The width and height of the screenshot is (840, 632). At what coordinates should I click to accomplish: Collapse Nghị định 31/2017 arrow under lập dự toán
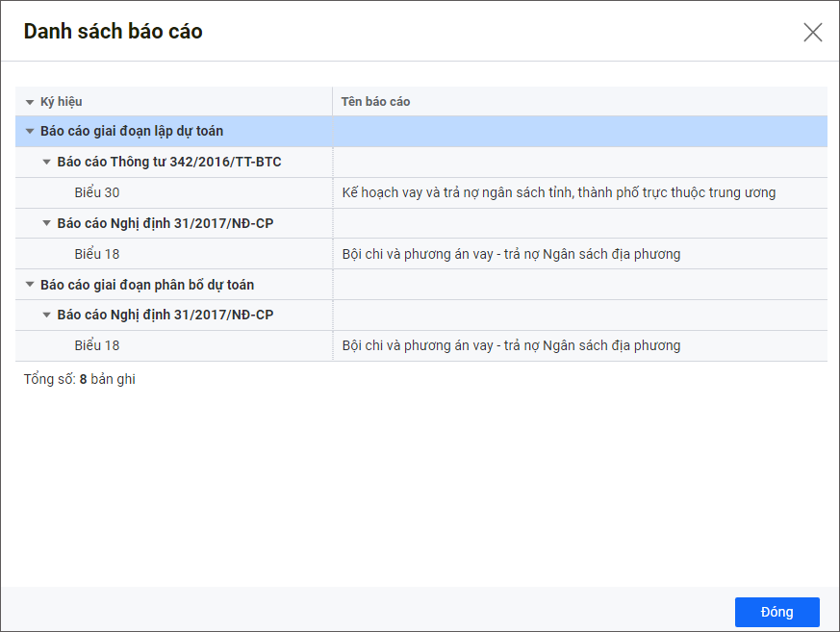[x=46, y=223]
